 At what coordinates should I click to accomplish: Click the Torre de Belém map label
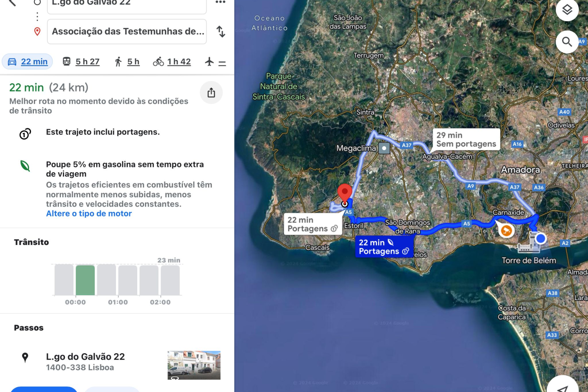click(529, 261)
